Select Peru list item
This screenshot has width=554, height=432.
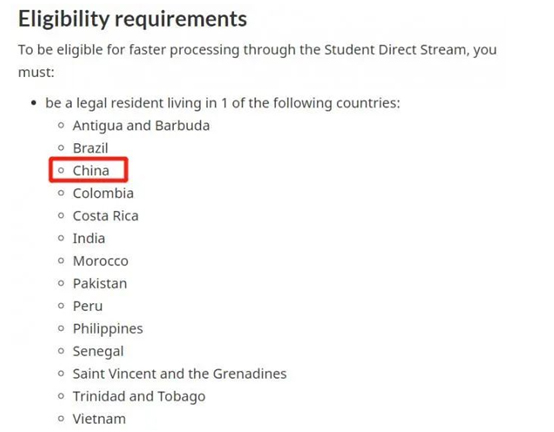point(88,306)
